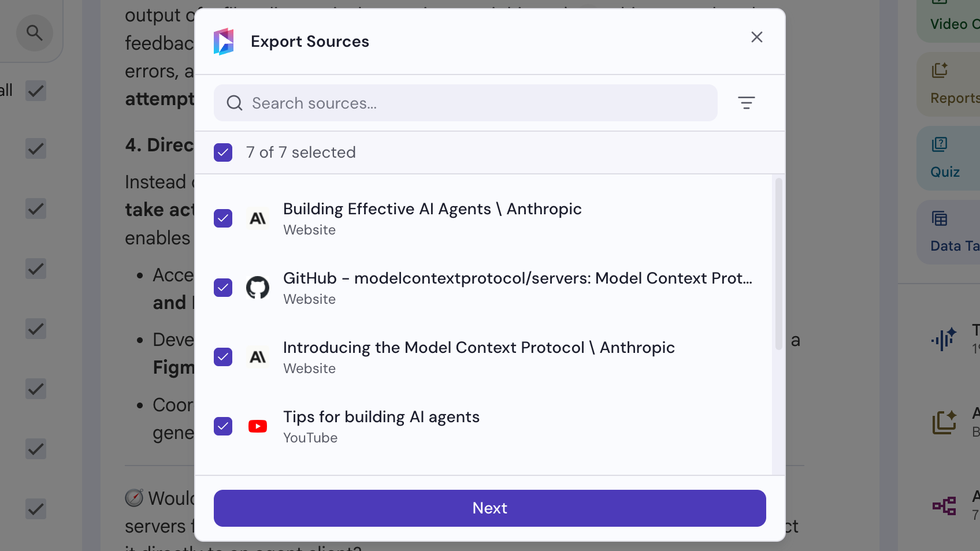Screen dimensions: 980x551
Task: Click the Anthropic logo for Introducing Model Context Protocol
Action: click(x=258, y=357)
